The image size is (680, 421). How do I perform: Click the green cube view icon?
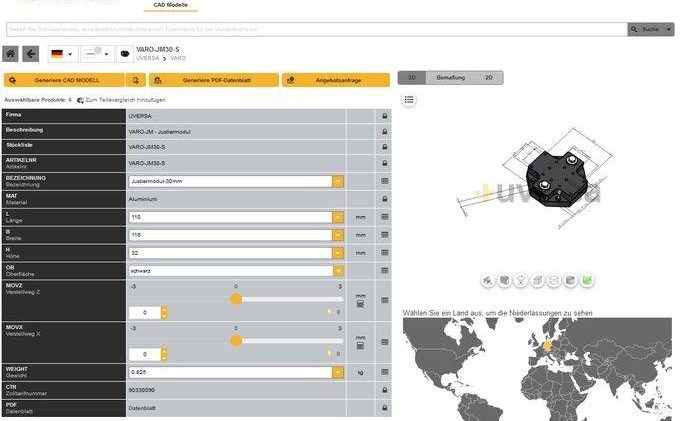587,281
